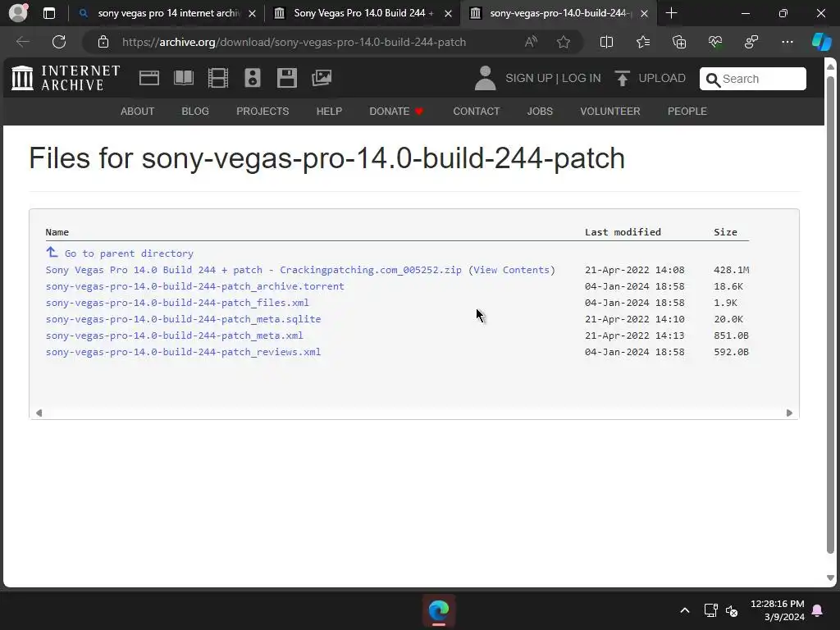Click the page vertical scrollbar thumb

830,314
